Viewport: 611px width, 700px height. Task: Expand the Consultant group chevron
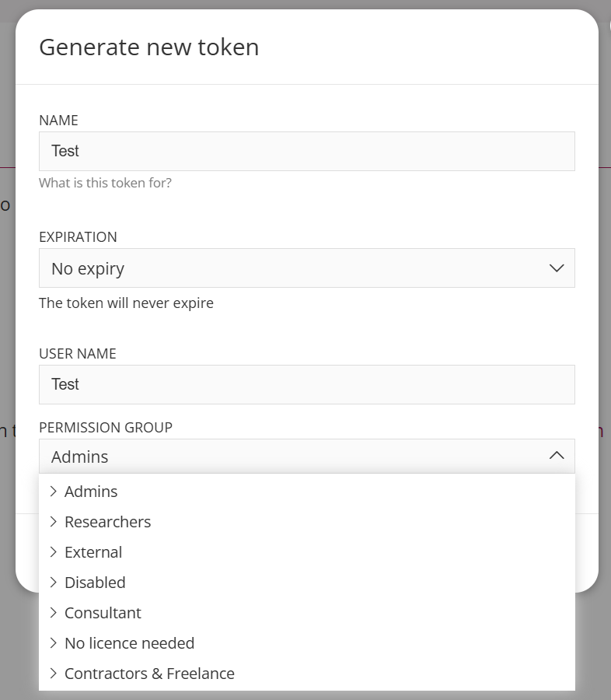pos(54,613)
